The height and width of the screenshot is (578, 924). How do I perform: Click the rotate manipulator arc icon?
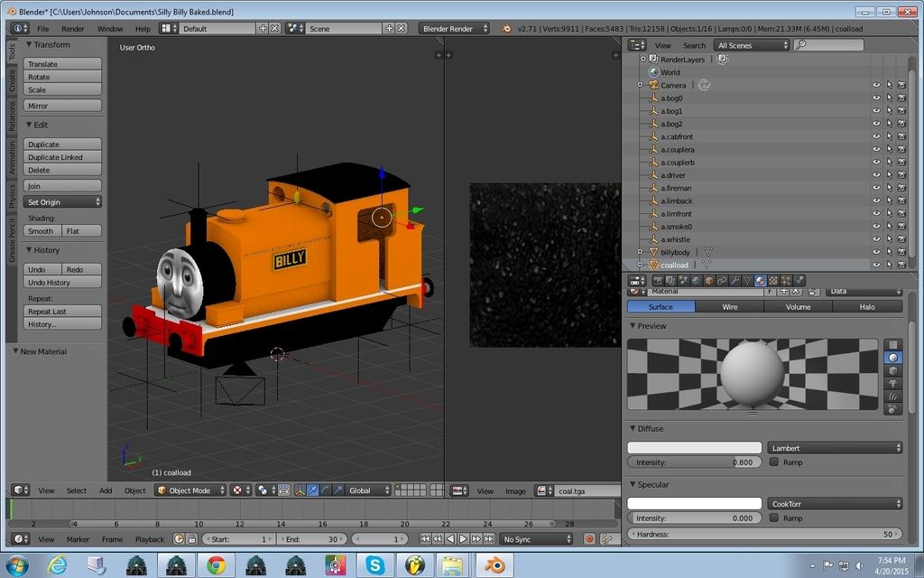click(x=325, y=490)
